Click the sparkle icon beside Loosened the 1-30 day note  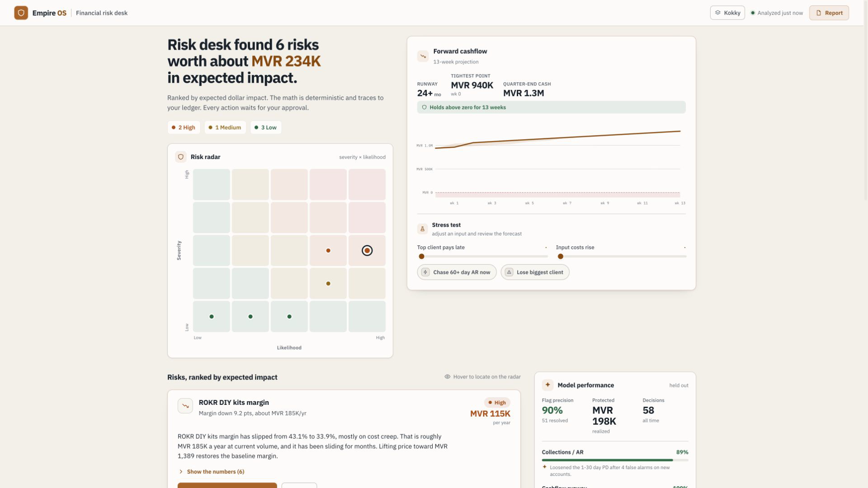coord(544,467)
